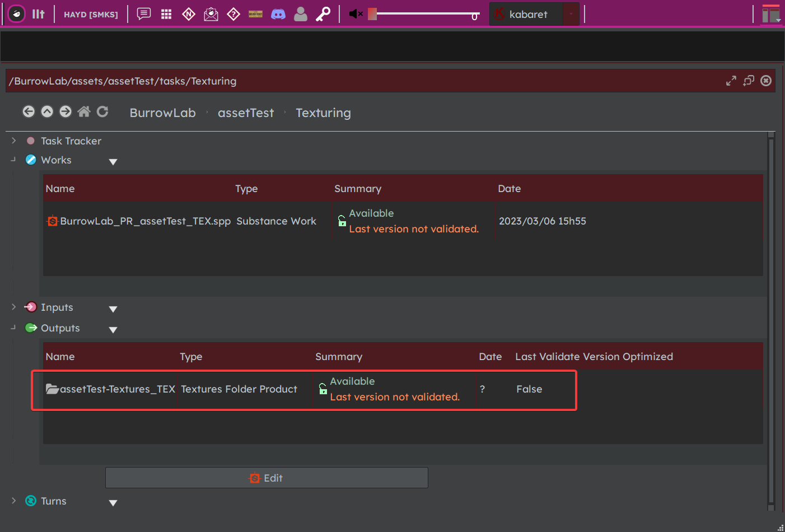Expand the Turns section
This screenshot has width=785, height=532.
pyautogui.click(x=14, y=501)
